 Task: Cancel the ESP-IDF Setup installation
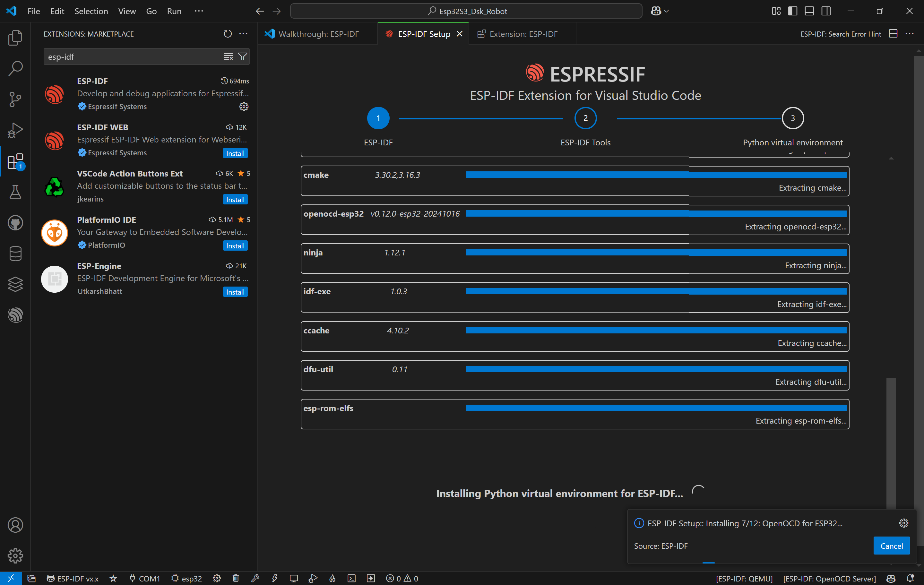pyautogui.click(x=891, y=546)
